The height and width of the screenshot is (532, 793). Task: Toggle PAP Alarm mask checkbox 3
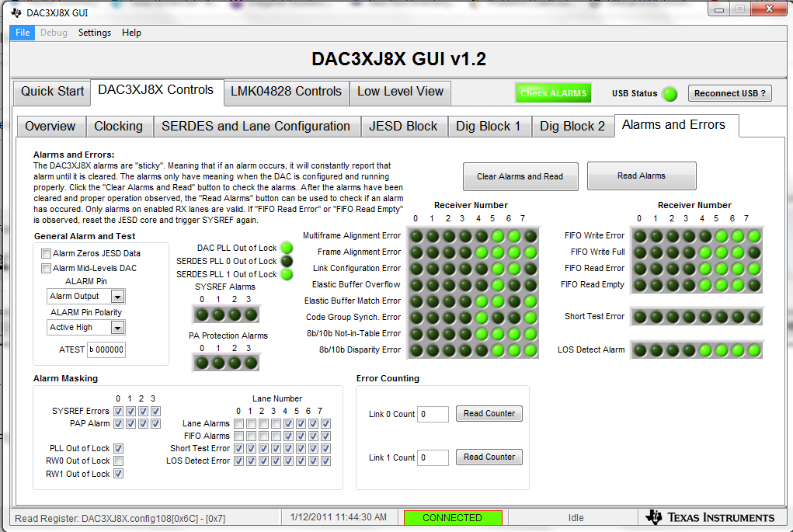pos(156,423)
